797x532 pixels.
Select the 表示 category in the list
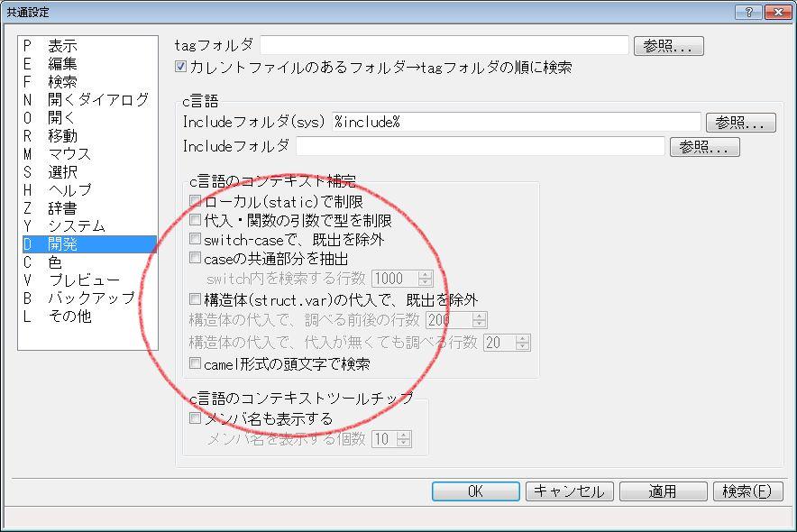pos(62,46)
